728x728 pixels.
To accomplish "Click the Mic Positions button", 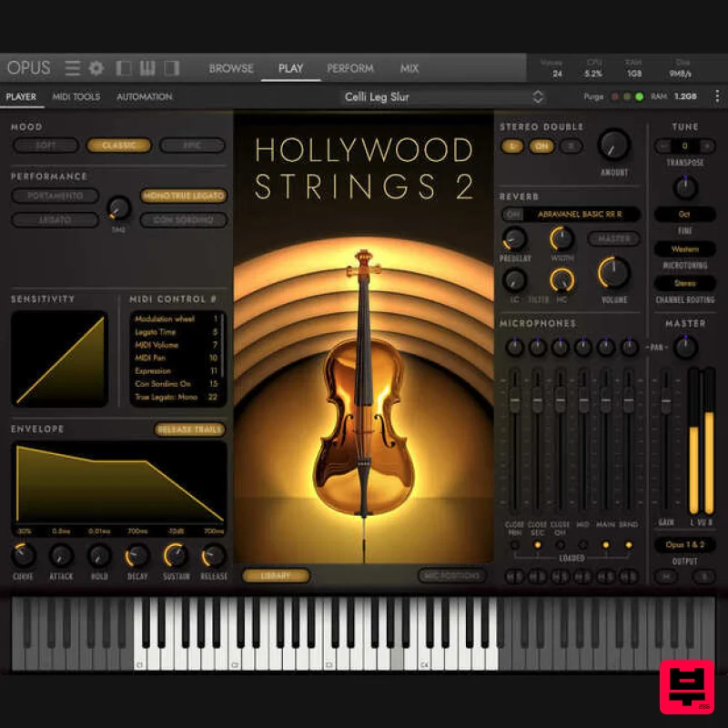I will point(451,576).
